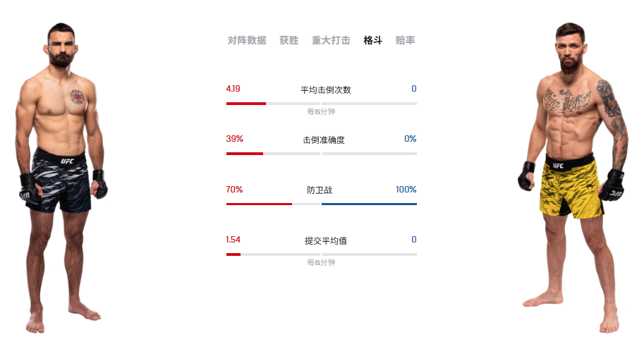Click the red 平均击倒次数 bar
The image size is (644, 356).
click(x=246, y=104)
